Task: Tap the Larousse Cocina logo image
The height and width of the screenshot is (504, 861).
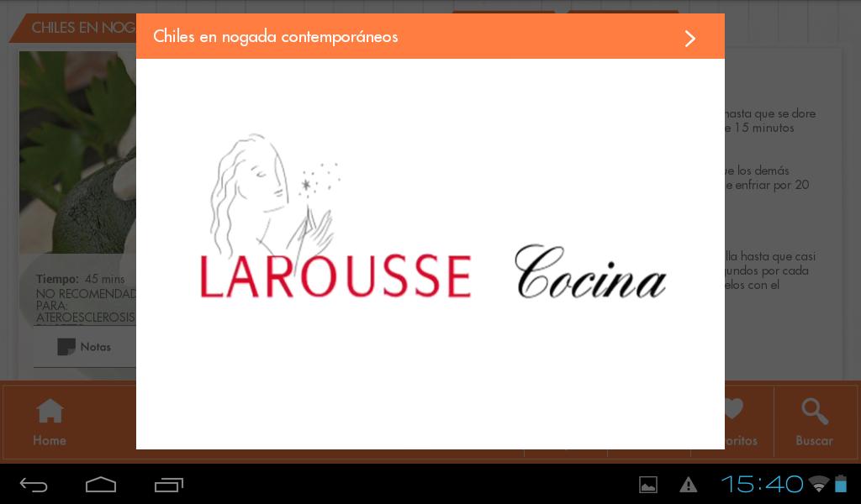Action: [433, 218]
